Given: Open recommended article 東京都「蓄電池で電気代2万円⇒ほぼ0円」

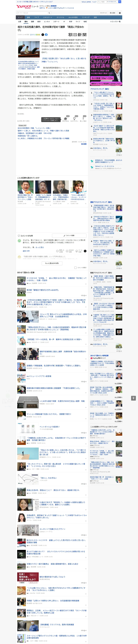Looking at the screenshot, I should (43, 290).
